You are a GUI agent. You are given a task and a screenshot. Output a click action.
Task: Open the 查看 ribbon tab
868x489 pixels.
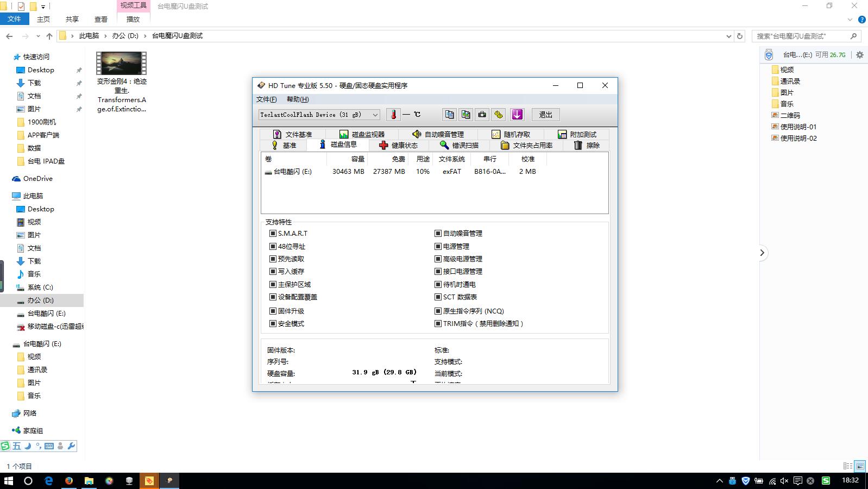click(101, 19)
